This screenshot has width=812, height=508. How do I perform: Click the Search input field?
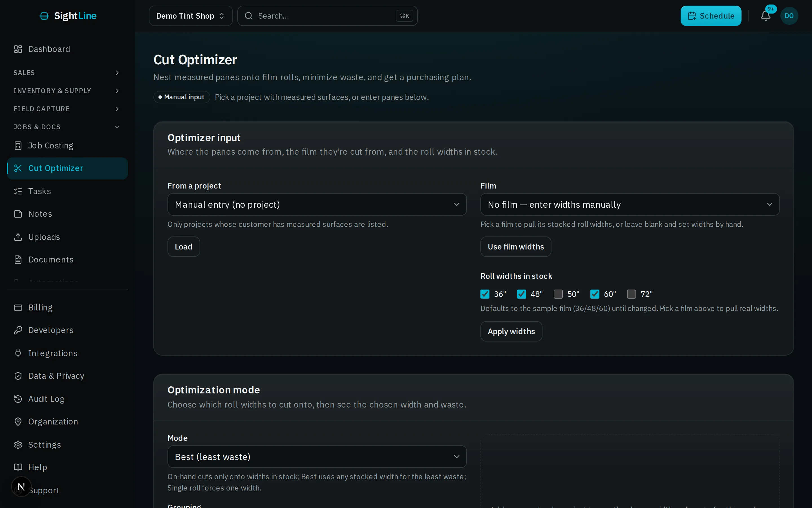[328, 16]
